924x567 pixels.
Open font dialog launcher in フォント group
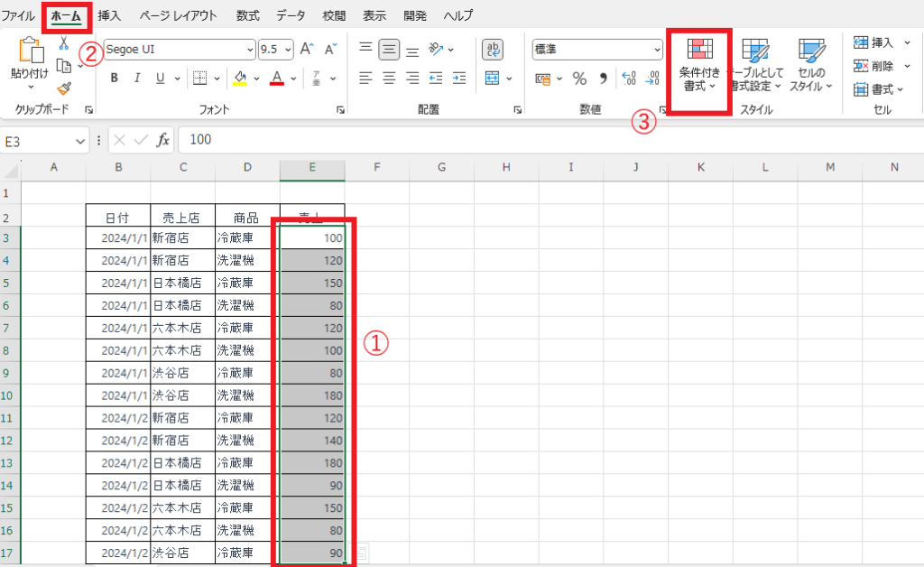pos(340,109)
